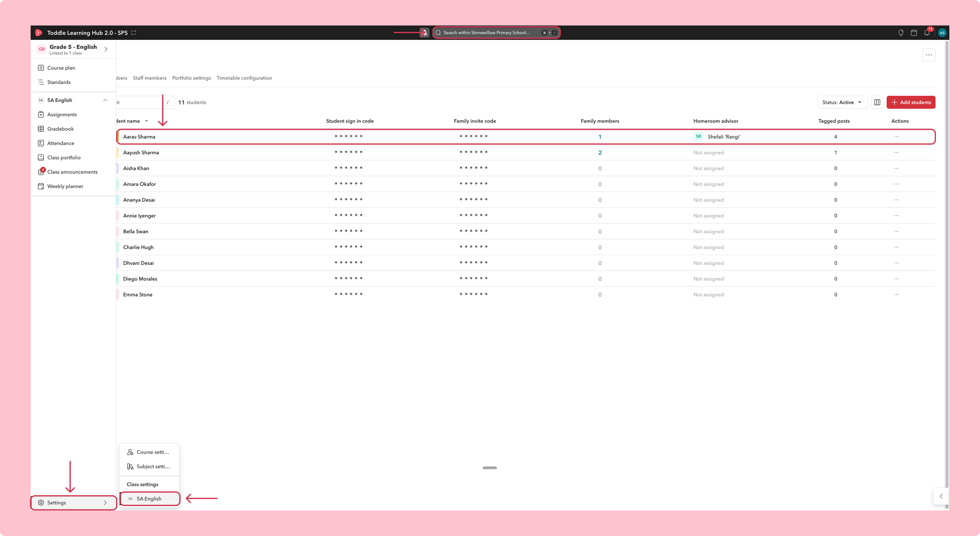Switch to the Staff members tab
This screenshot has height=536, width=980.
click(x=149, y=78)
